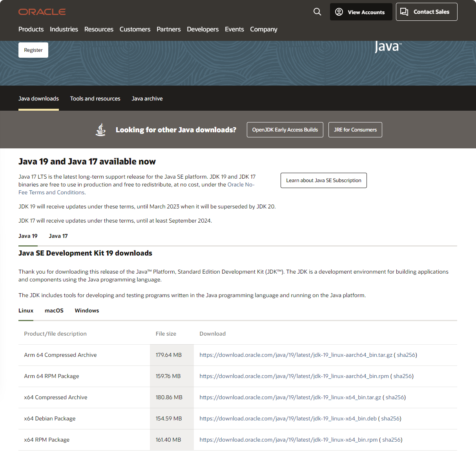The width and height of the screenshot is (476, 453).
Task: Click the 180.86 MB file size cell
Action: click(172, 397)
